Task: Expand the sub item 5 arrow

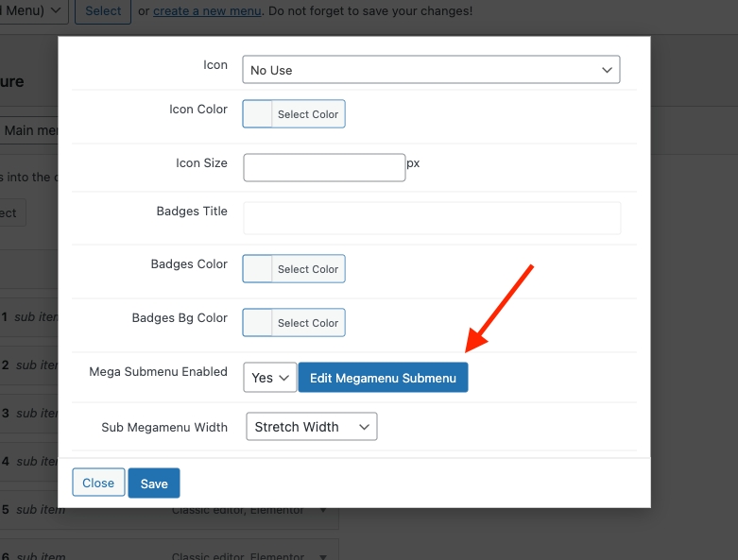Action: [x=324, y=510]
